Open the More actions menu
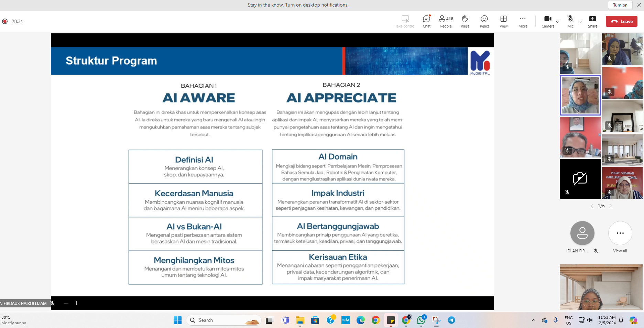Image resolution: width=644 pixels, height=328 pixels. click(x=523, y=21)
